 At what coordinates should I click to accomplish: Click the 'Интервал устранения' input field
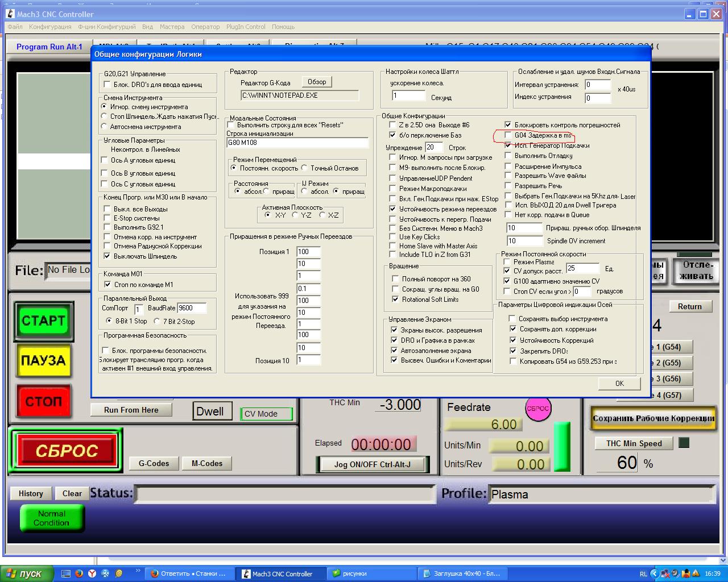(x=598, y=85)
